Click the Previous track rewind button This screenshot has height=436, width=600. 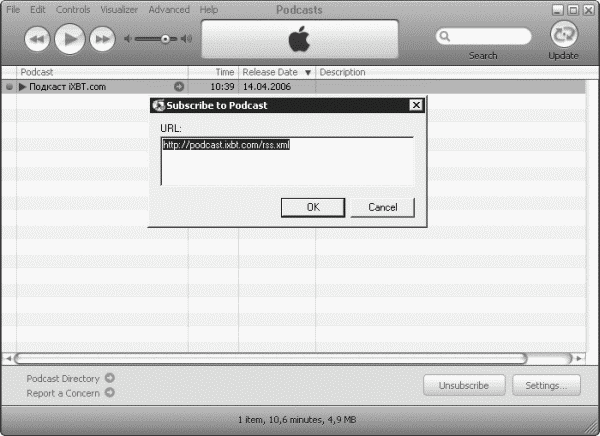coord(37,39)
